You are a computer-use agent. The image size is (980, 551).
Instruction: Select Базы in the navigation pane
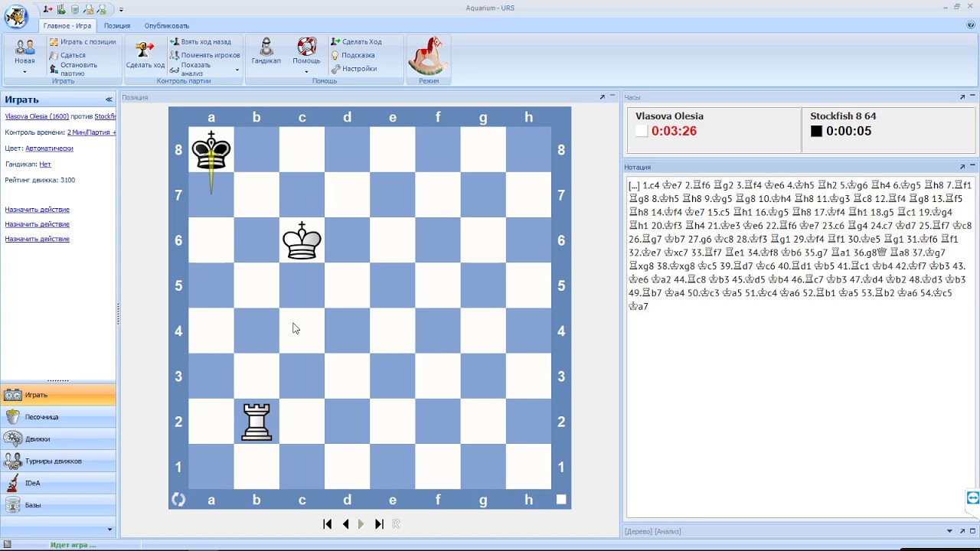click(x=58, y=505)
